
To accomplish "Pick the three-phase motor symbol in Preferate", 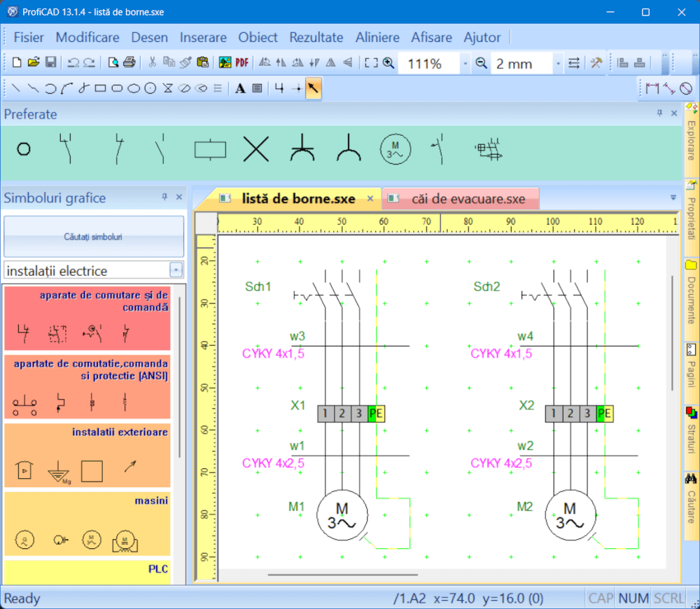I will (x=395, y=149).
